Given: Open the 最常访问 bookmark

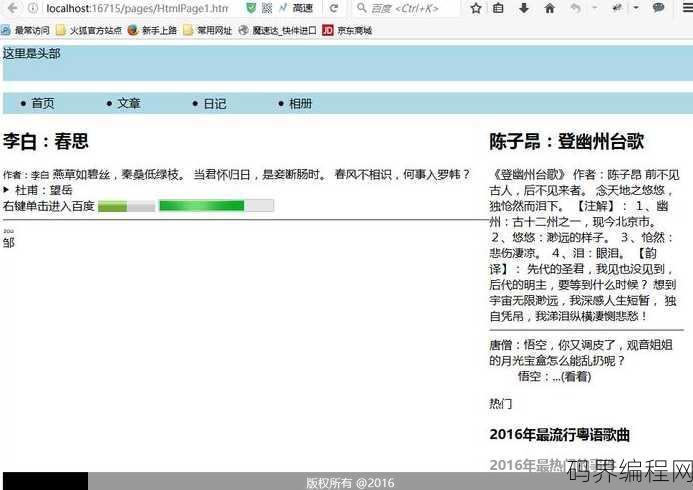Looking at the screenshot, I should [x=25, y=30].
